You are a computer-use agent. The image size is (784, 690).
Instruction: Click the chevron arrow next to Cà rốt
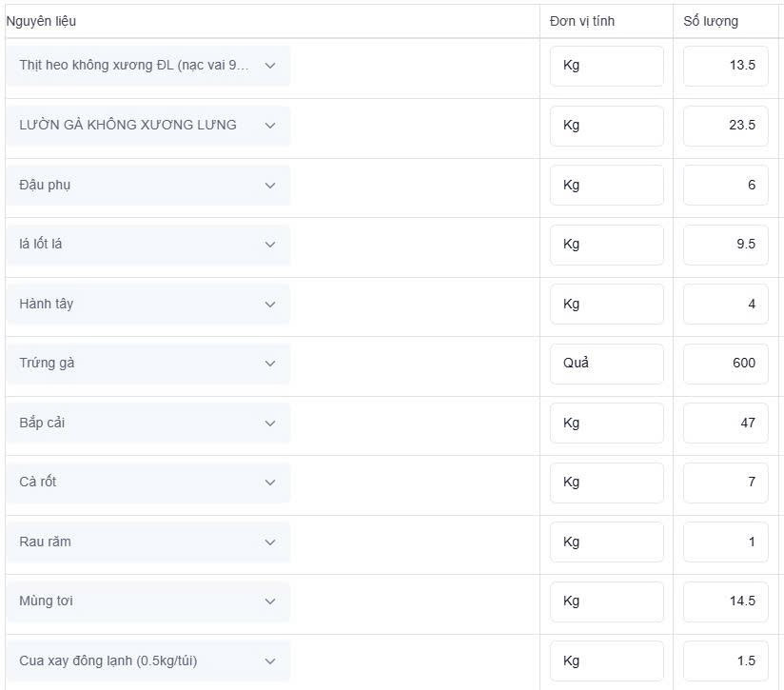pos(270,483)
